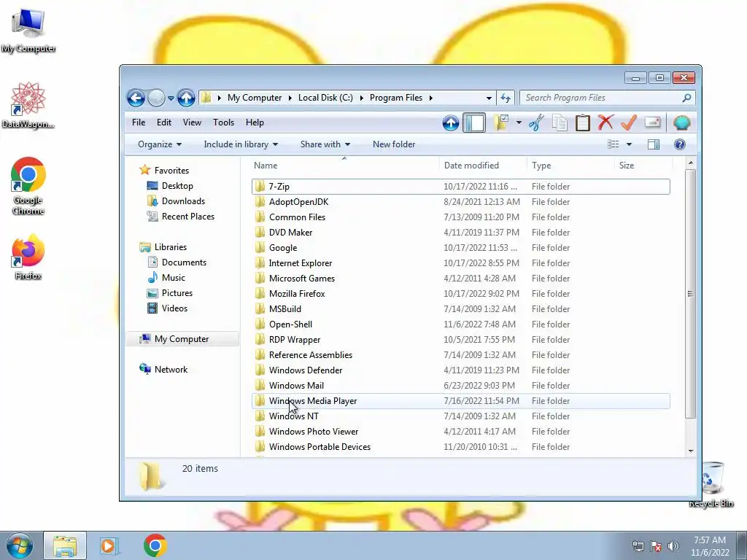Click the Forward navigation arrow

pyautogui.click(x=156, y=98)
